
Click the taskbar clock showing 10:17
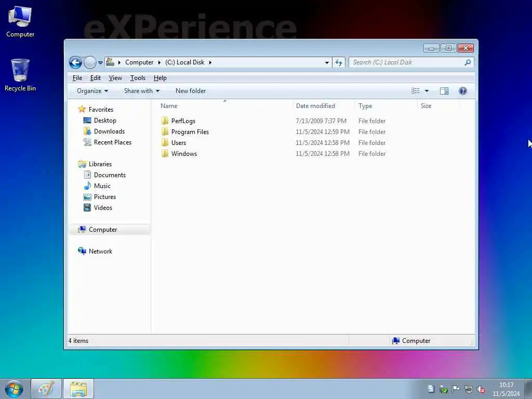pyautogui.click(x=506, y=389)
